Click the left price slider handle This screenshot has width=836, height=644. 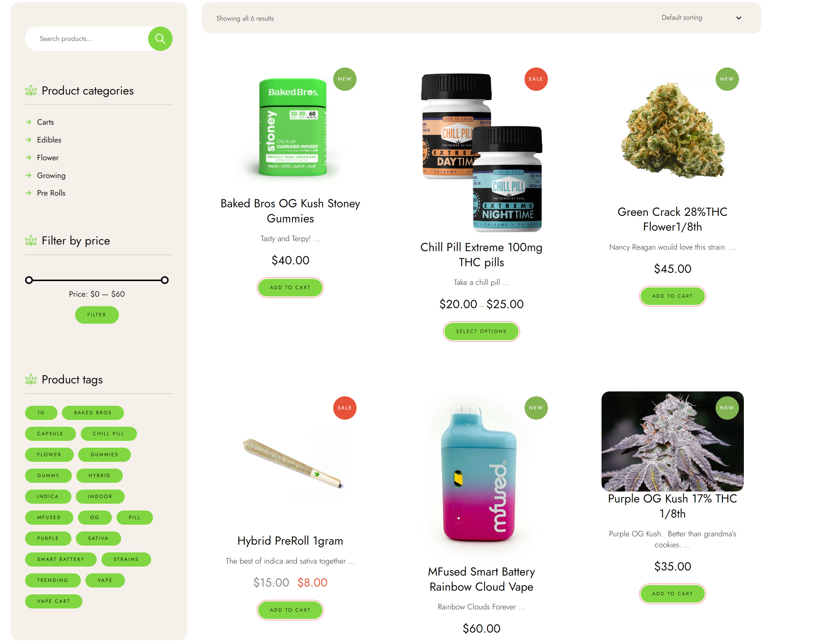[29, 280]
